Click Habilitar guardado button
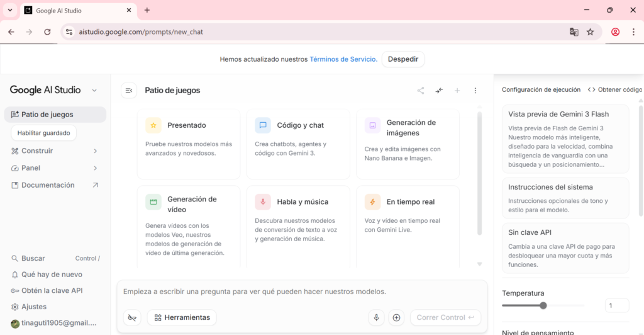The width and height of the screenshot is (644, 335). (43, 133)
